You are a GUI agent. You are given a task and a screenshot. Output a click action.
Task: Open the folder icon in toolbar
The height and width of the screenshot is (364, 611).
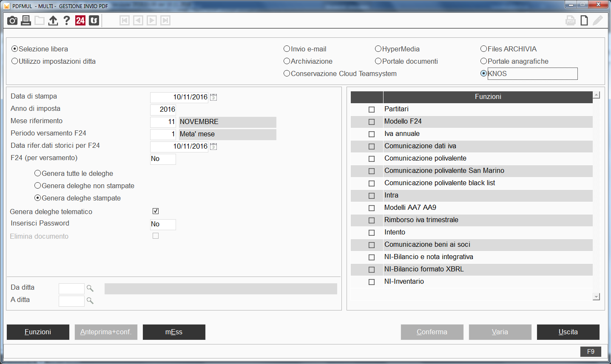click(40, 20)
